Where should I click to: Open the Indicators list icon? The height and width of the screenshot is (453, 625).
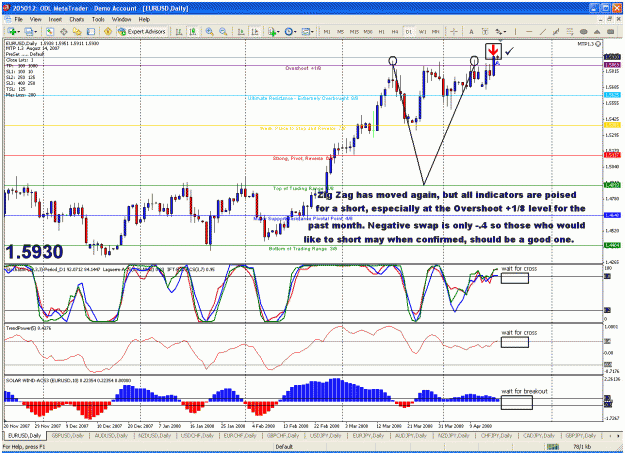271,32
